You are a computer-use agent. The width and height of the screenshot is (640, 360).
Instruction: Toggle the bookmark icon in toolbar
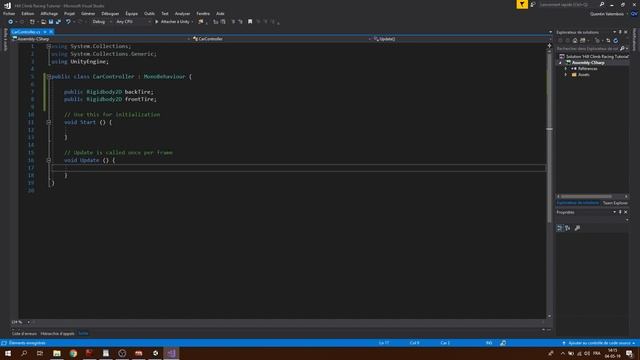tap(250, 22)
